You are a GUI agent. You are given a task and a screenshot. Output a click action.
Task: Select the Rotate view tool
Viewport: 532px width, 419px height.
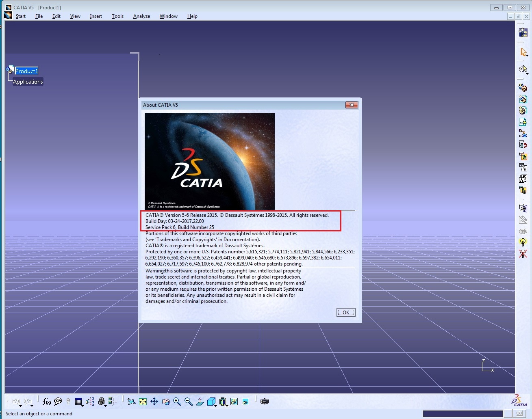(165, 402)
